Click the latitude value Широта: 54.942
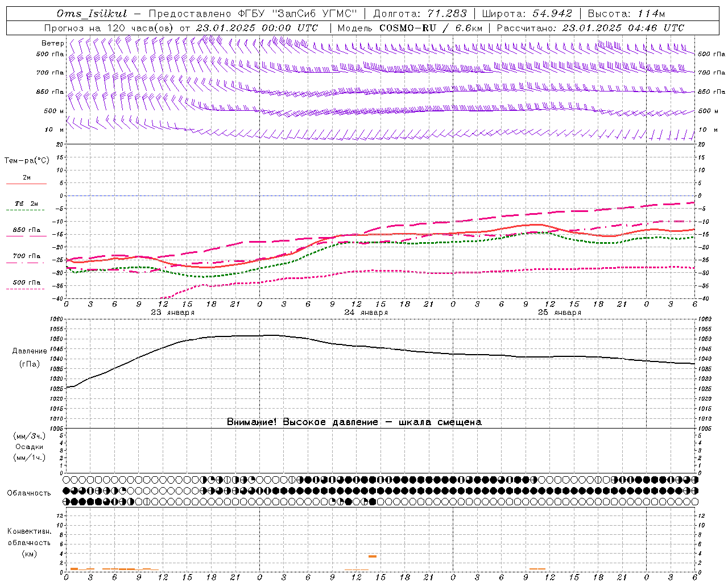 point(527,14)
